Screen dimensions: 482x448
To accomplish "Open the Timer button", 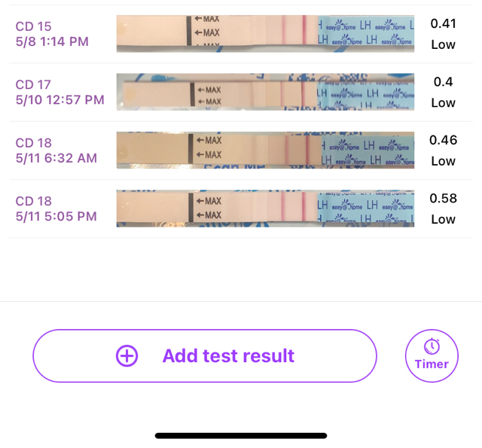I will pyautogui.click(x=432, y=356).
